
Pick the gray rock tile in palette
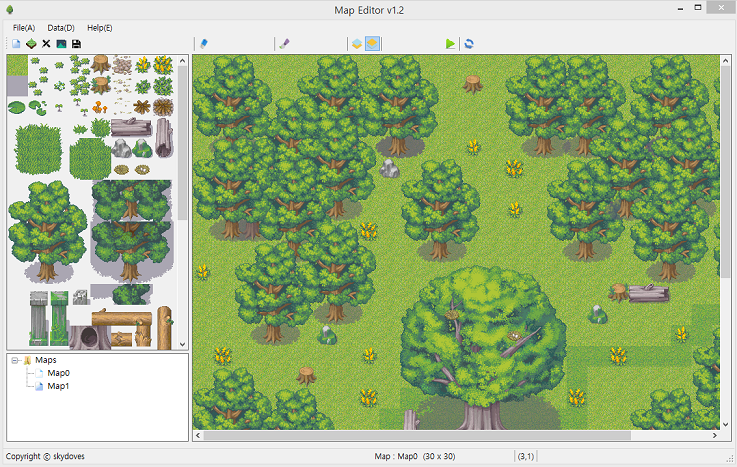click(x=121, y=148)
